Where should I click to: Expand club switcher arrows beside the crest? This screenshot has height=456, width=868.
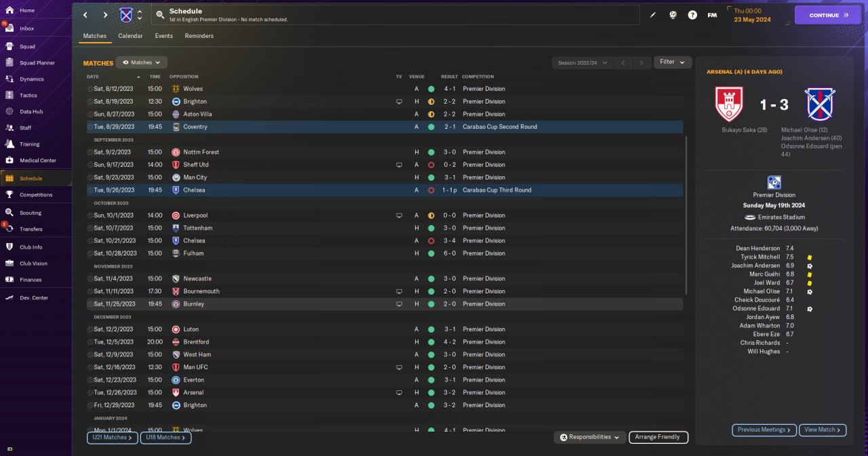tap(140, 15)
